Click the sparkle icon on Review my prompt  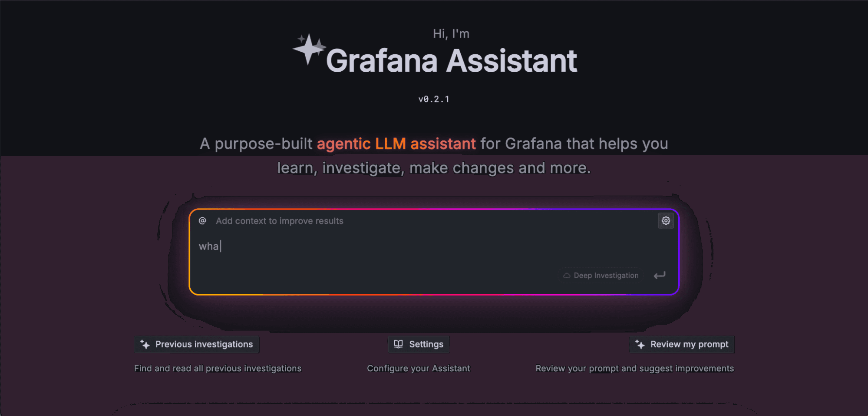(x=640, y=344)
